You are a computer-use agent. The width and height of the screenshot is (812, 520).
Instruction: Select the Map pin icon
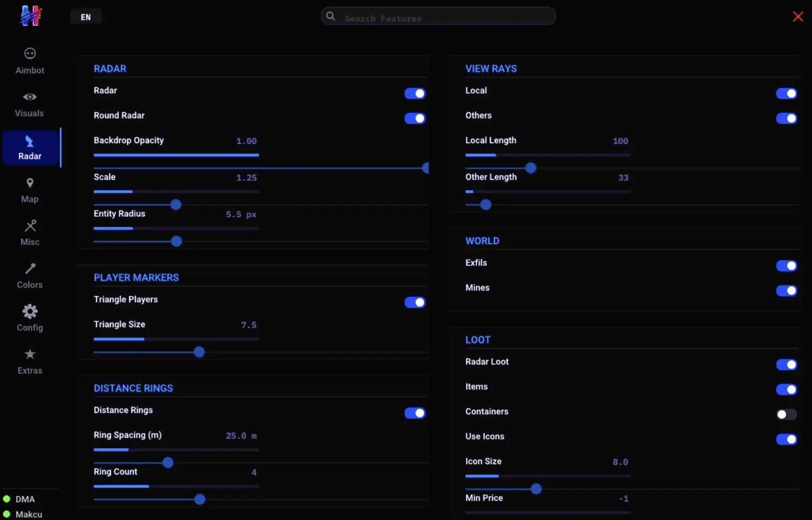[30, 183]
